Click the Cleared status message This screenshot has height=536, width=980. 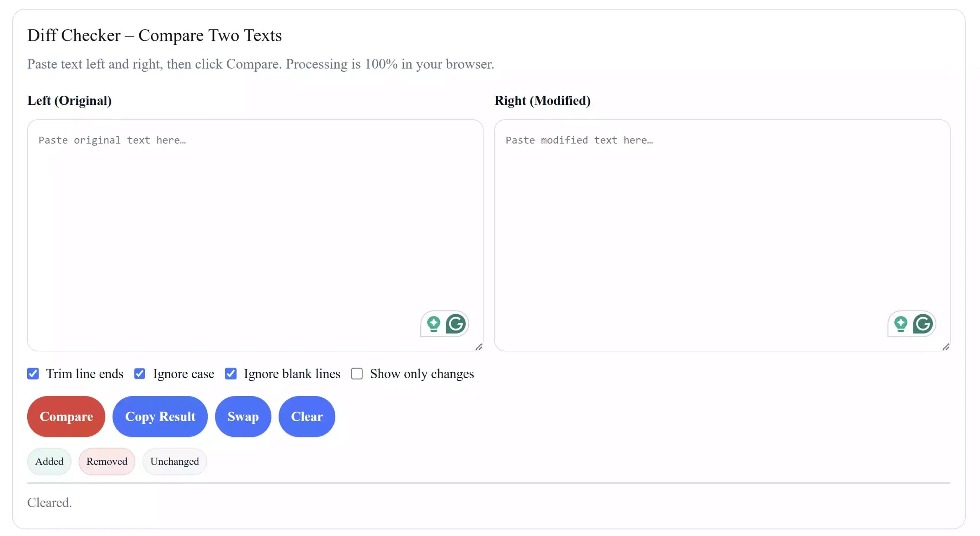[x=49, y=502]
